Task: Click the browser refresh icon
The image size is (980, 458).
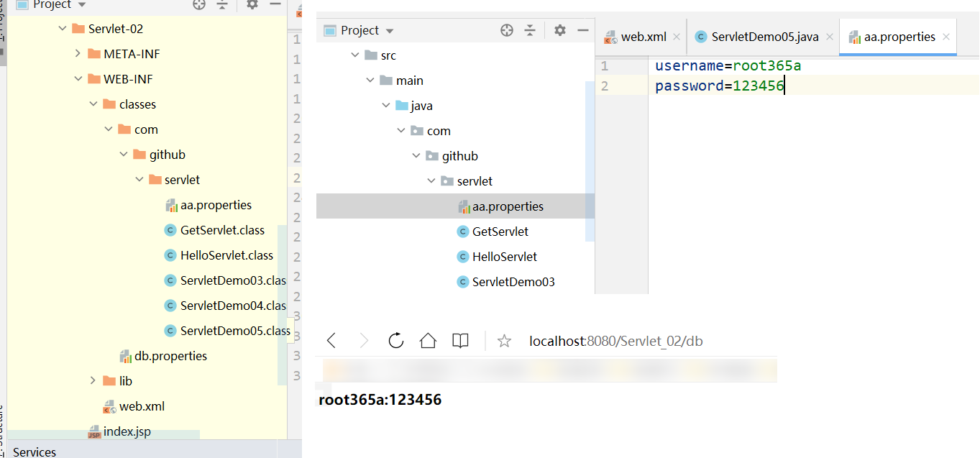Action: 395,341
